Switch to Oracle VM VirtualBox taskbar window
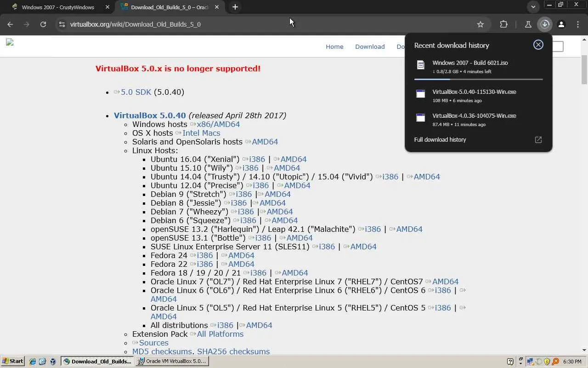The width and height of the screenshot is (588, 368). coord(173,361)
